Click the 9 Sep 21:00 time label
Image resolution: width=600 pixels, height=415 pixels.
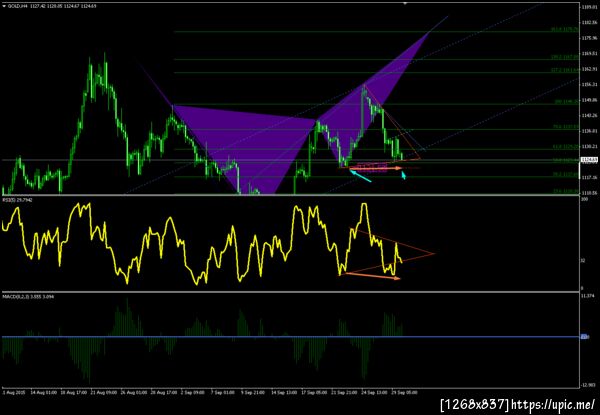(x=253, y=392)
